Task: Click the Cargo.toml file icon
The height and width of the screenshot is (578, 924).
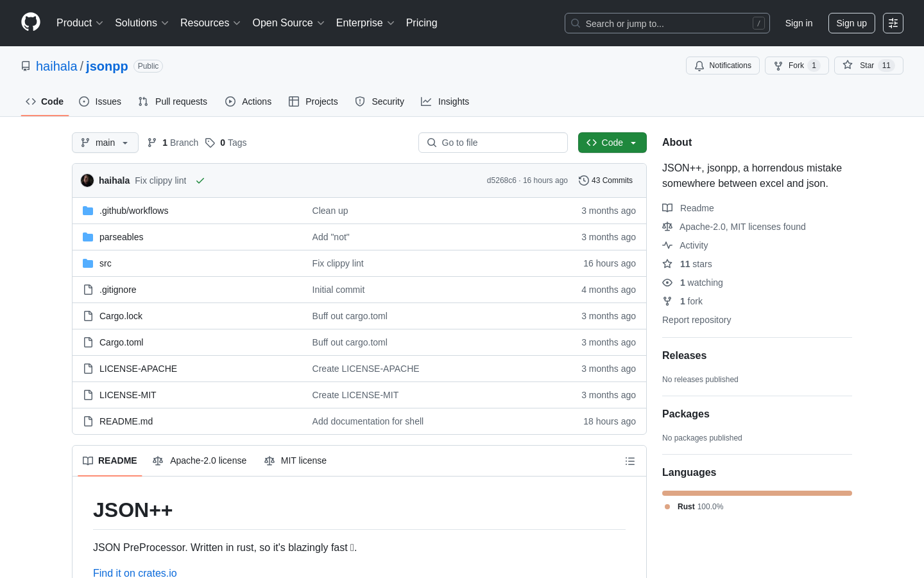Action: click(88, 342)
